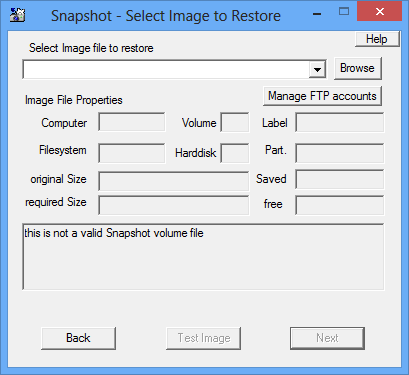Click the Snapshot app icon in title bar
Image resolution: width=409 pixels, height=375 pixels.
(17, 15)
